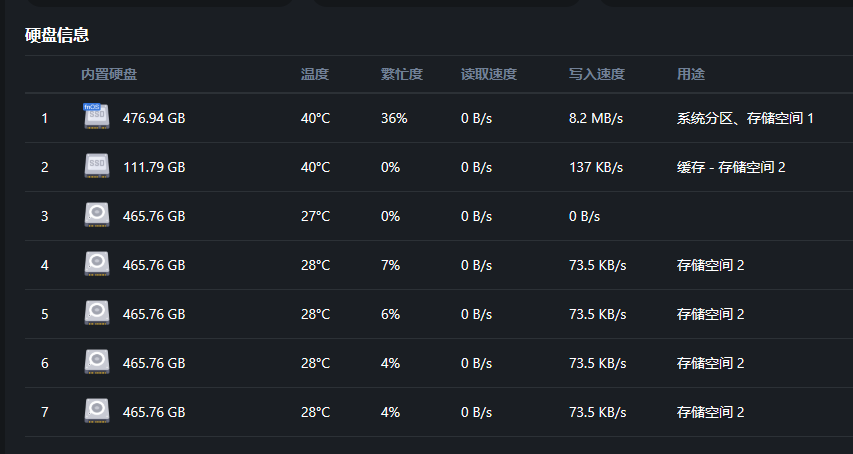853x454 pixels.
Task: Click the hard disk icon in row 4
Action: tap(95, 264)
